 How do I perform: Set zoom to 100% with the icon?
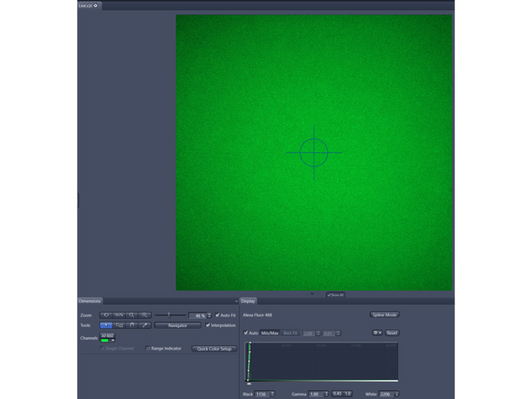point(120,315)
